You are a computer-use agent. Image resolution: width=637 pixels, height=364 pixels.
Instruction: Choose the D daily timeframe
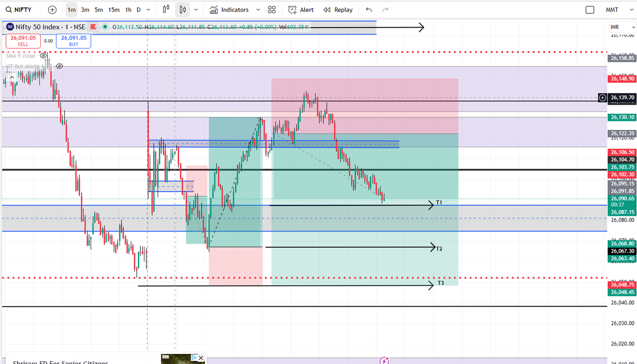(x=139, y=10)
